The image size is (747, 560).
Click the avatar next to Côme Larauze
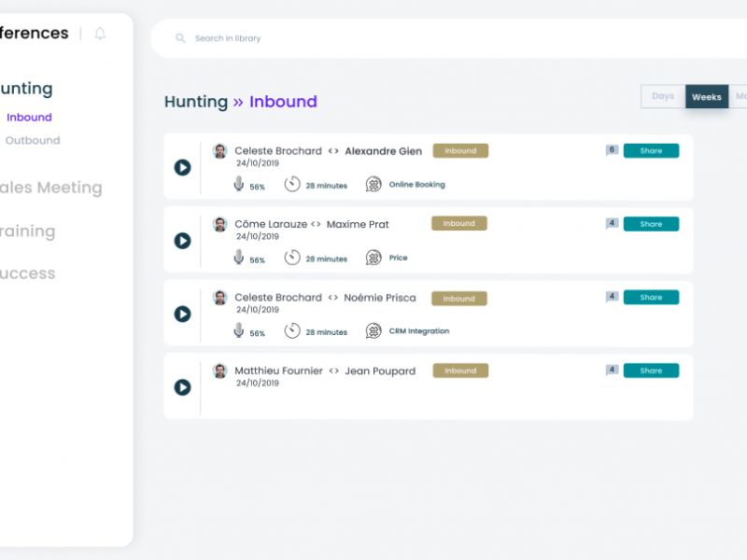[x=219, y=224]
